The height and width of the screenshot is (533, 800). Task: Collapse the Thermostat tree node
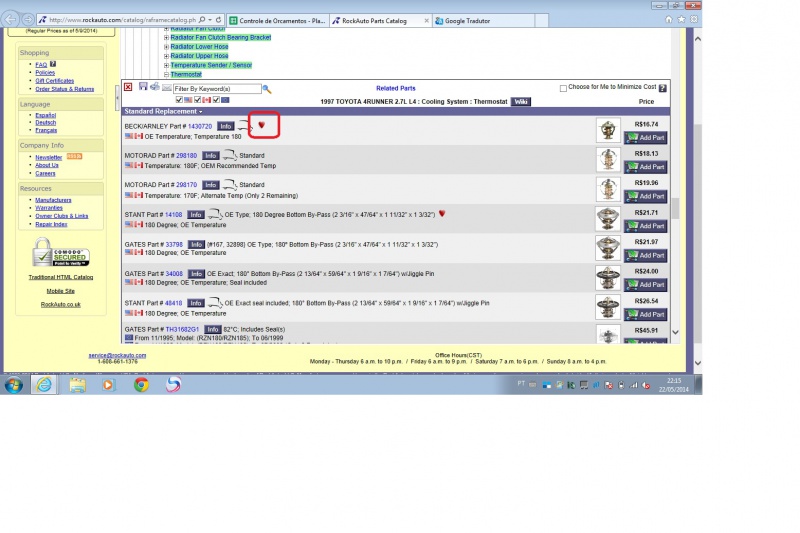point(166,74)
